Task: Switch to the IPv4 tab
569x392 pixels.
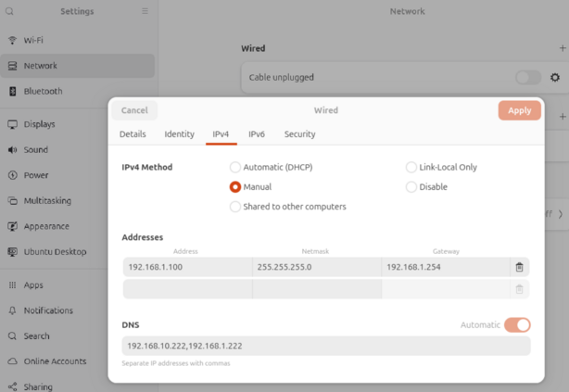Action: click(221, 134)
